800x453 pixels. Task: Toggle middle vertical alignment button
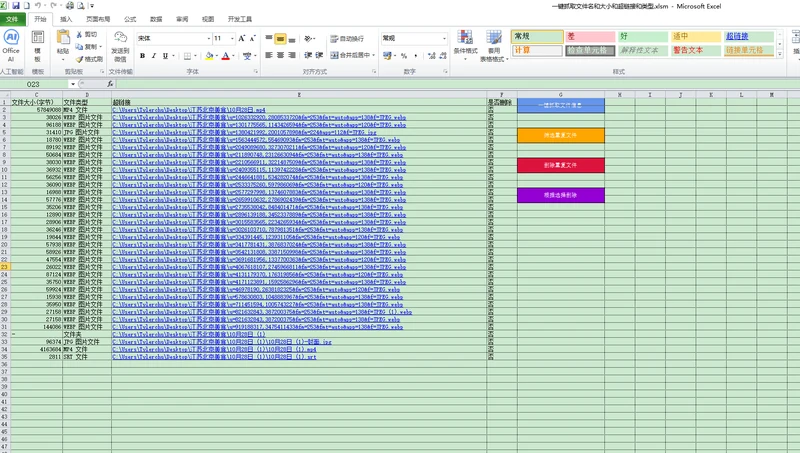point(280,39)
